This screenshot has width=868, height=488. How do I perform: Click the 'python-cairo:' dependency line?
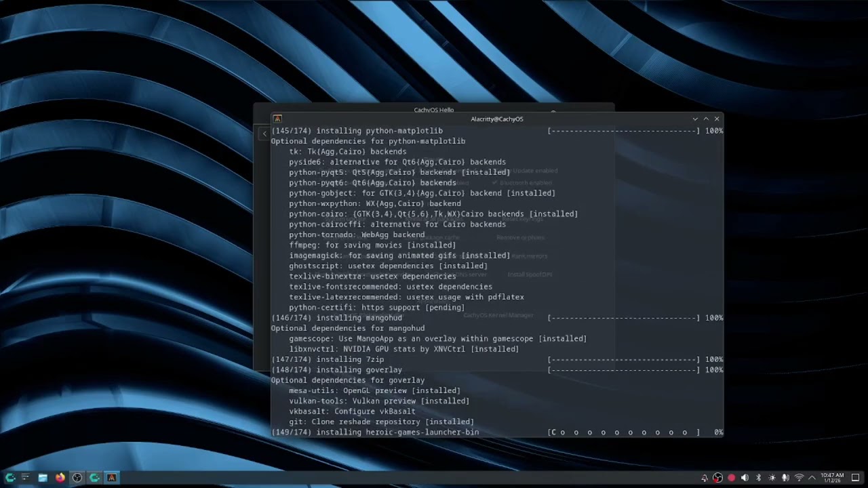(x=433, y=214)
